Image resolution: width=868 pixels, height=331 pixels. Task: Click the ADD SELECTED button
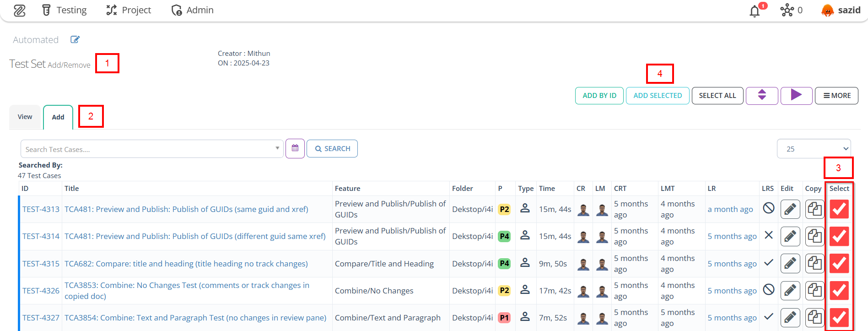[658, 95]
